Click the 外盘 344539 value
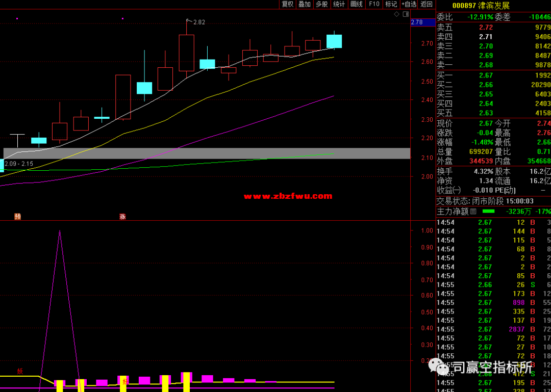 (x=481, y=162)
